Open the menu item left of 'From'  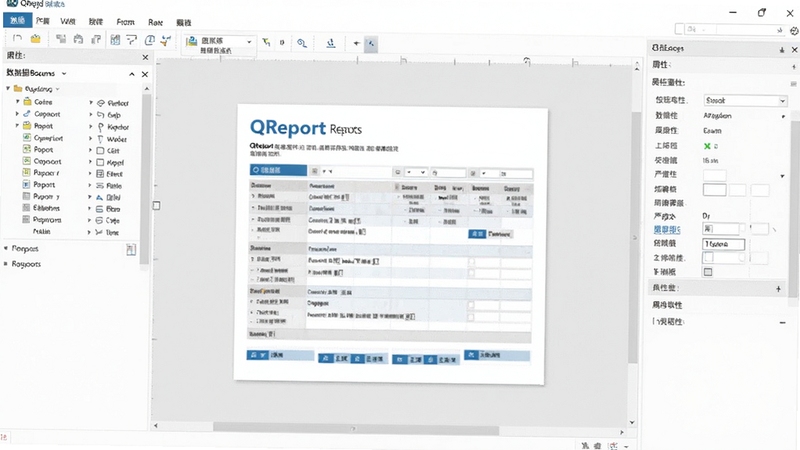(x=95, y=22)
